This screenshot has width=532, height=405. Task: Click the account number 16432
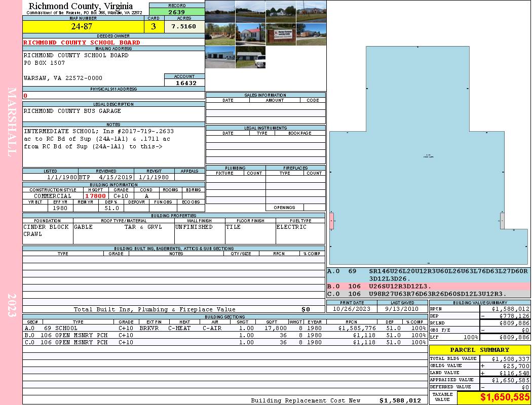184,83
